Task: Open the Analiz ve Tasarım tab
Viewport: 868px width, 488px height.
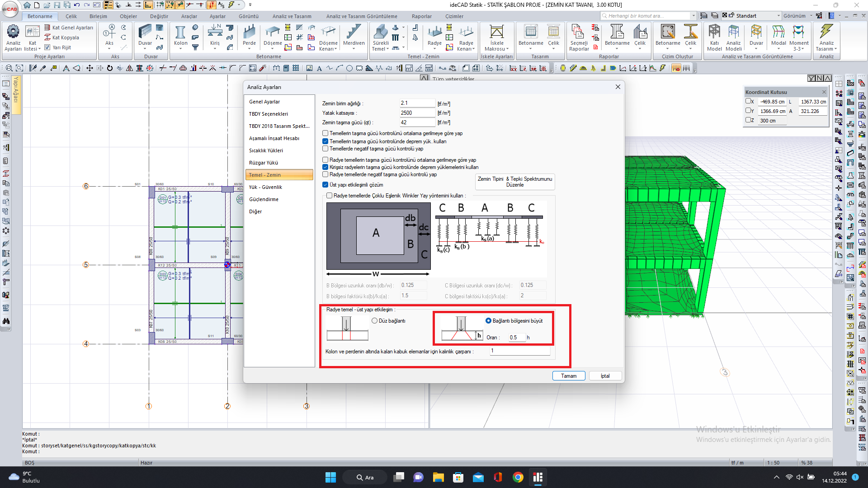Action: tap(292, 16)
